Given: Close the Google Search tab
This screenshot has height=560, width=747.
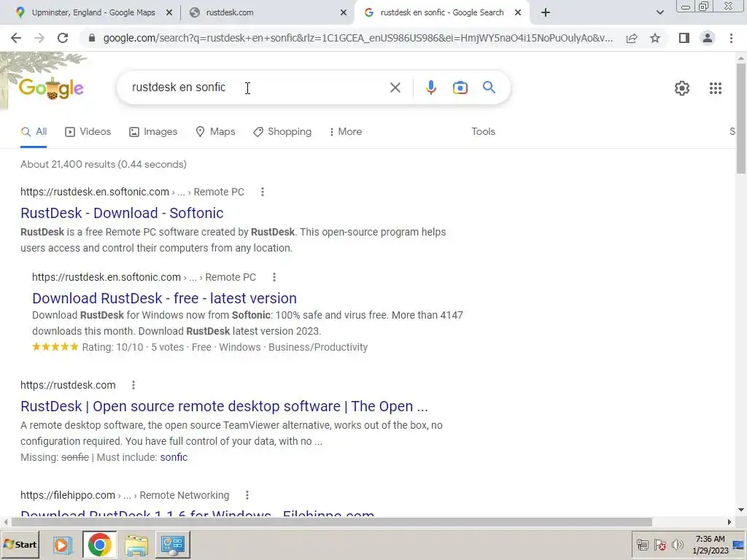Looking at the screenshot, I should [x=518, y=13].
